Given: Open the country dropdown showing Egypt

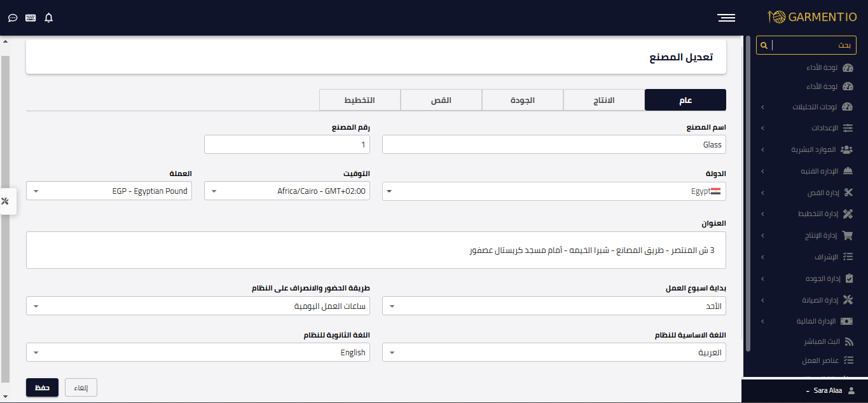Looking at the screenshot, I should pos(554,191).
